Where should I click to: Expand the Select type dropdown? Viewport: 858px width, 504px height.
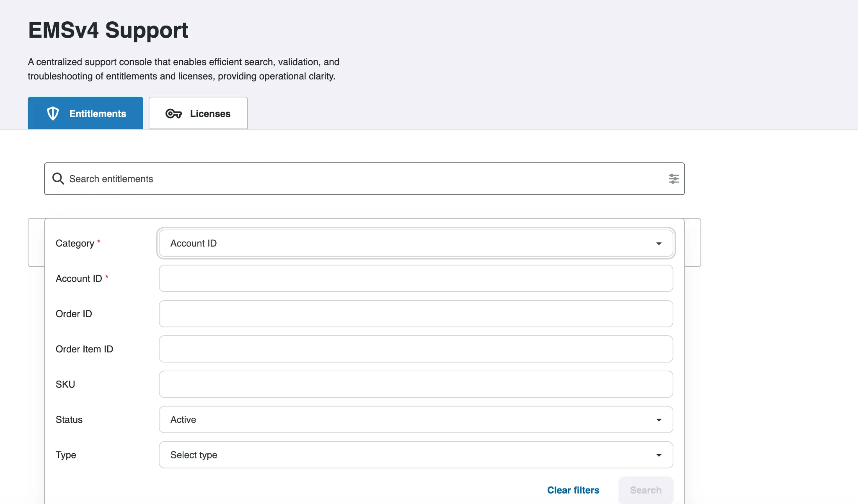[x=416, y=455]
